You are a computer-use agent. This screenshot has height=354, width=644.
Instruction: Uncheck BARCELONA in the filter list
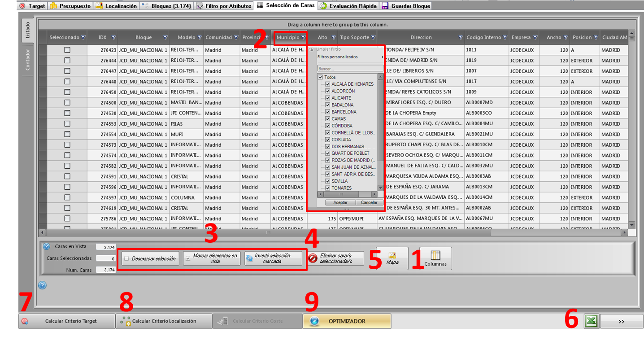pos(327,112)
